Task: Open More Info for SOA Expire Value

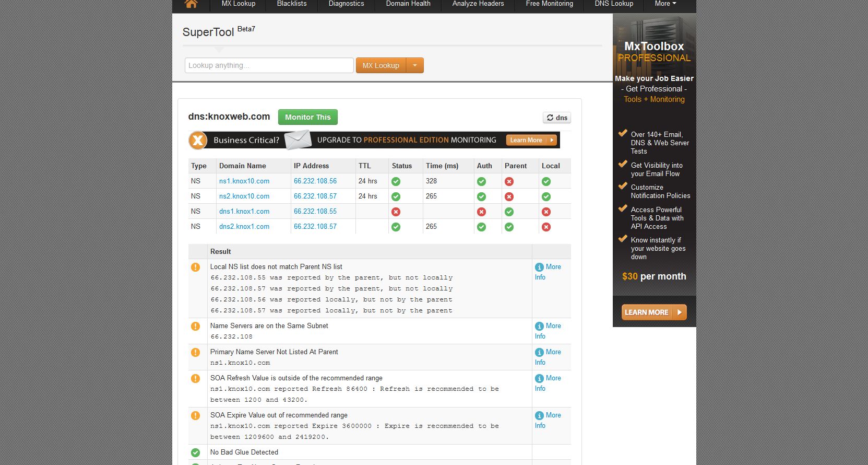Action: (x=548, y=420)
